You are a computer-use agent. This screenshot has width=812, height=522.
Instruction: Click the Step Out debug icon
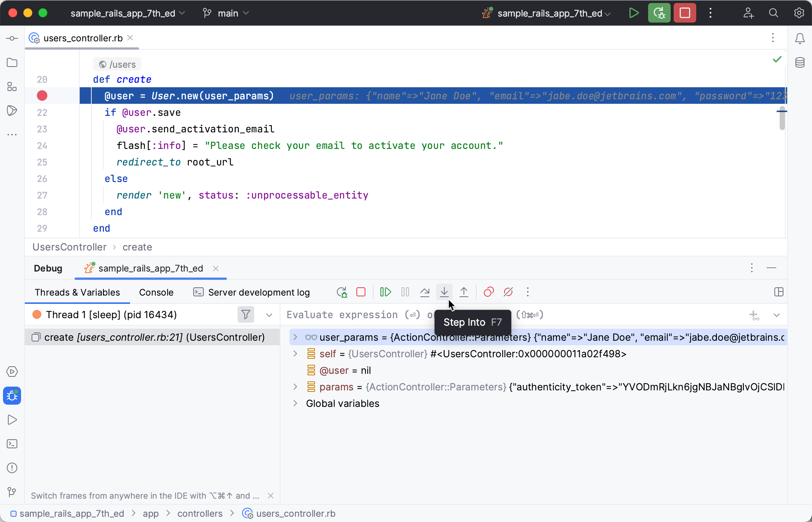pos(464,292)
